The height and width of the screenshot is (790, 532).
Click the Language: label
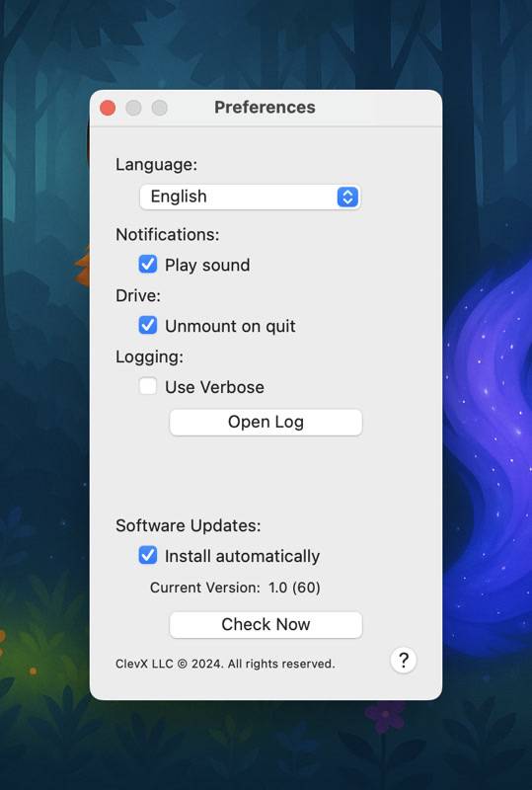click(x=157, y=165)
